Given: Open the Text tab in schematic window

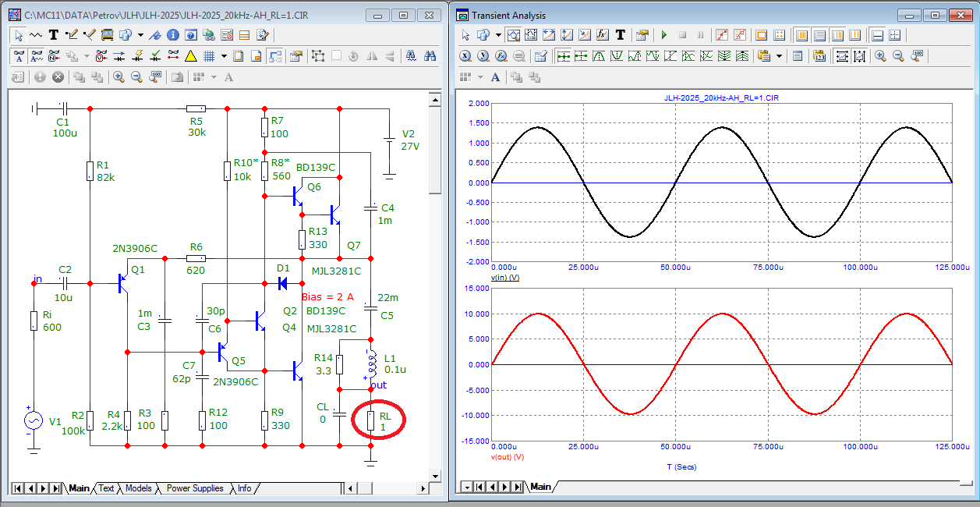Looking at the screenshot, I should coord(106,488).
